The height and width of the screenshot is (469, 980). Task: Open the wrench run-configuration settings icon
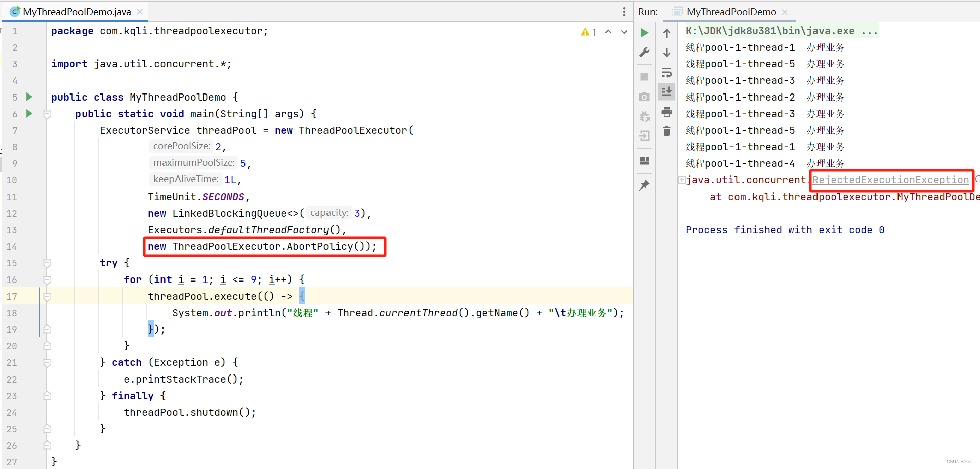point(644,52)
